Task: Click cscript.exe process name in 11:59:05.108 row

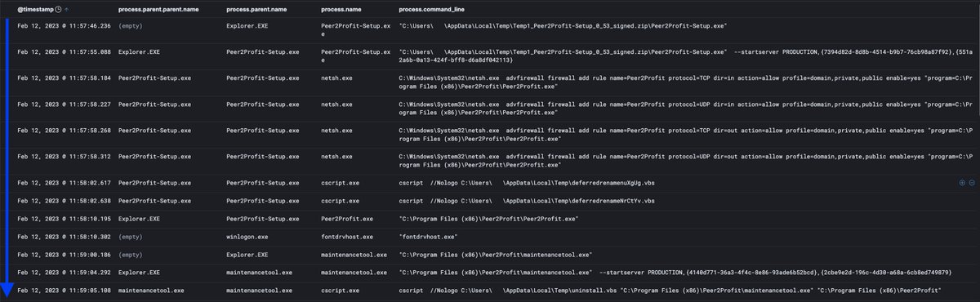Action: 341,290
